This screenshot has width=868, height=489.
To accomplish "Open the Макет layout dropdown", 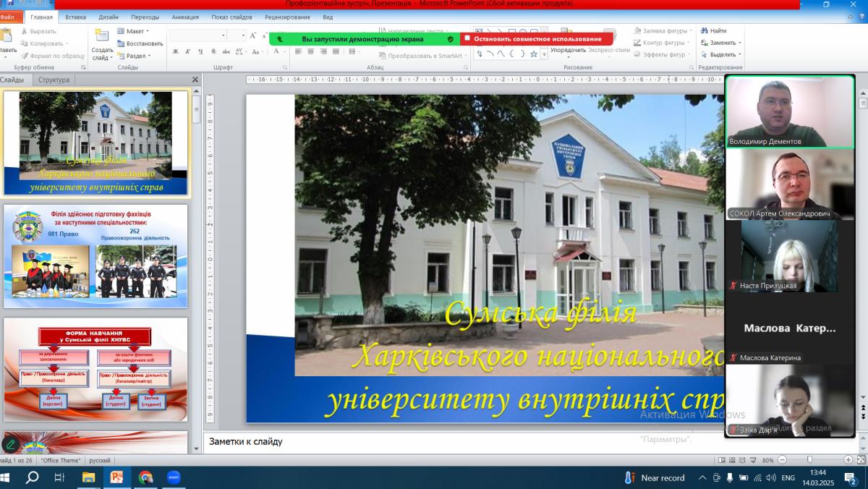I will [132, 31].
